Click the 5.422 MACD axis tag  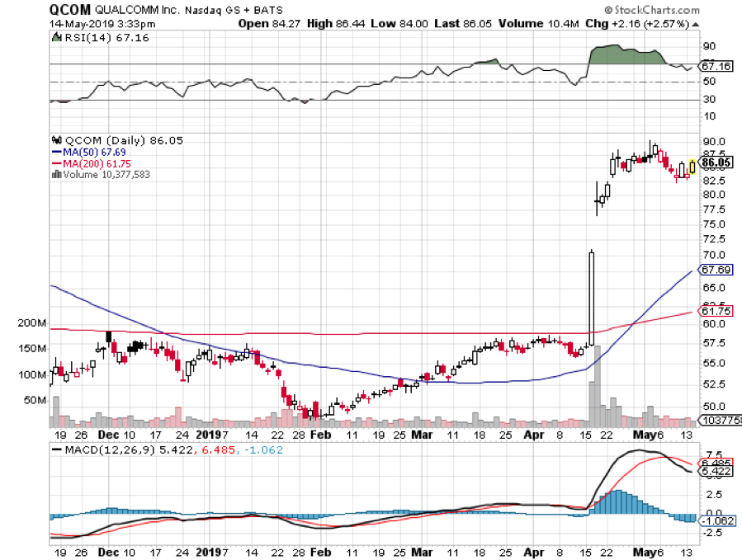coord(716,471)
